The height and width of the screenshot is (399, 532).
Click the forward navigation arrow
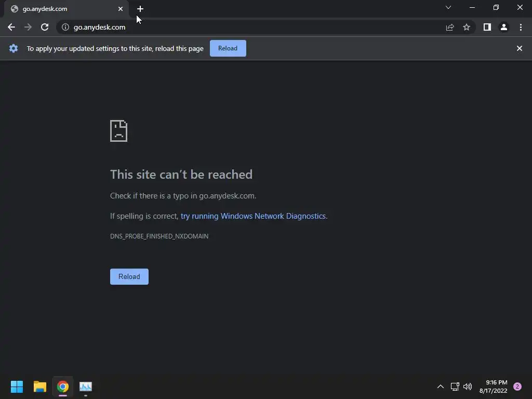[28, 27]
